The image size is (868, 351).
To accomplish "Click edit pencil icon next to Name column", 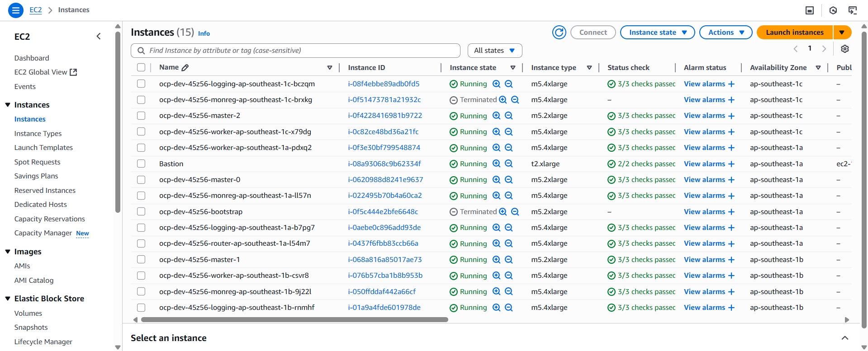I will tap(185, 67).
